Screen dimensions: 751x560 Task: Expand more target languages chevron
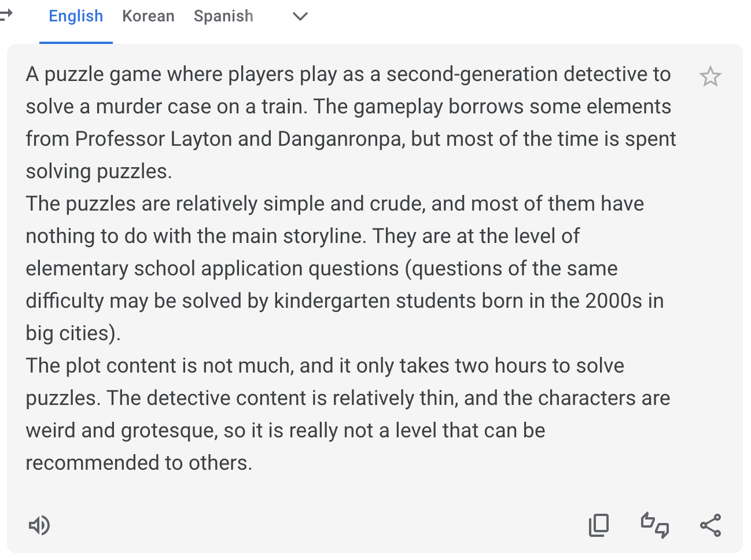(x=300, y=16)
